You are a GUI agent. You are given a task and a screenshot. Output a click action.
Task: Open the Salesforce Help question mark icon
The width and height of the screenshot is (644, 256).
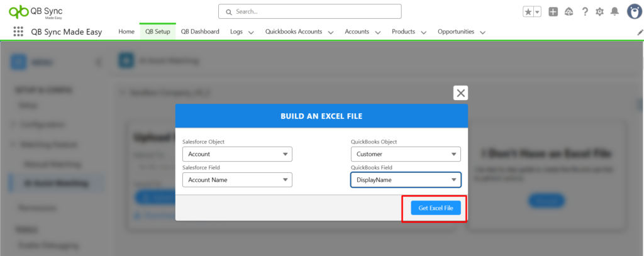coord(585,12)
